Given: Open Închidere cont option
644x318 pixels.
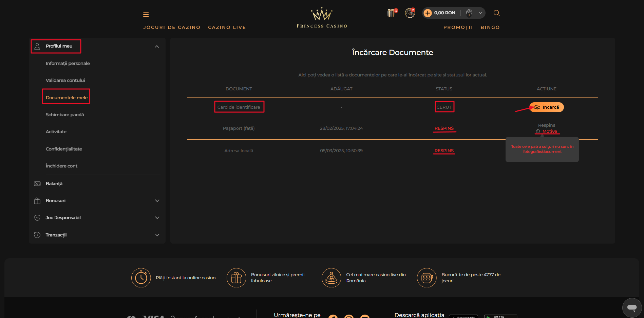Looking at the screenshot, I should click(x=61, y=166).
